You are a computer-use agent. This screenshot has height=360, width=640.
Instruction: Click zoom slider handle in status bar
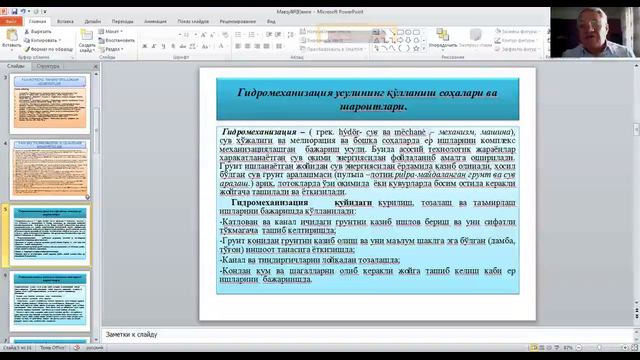(599, 348)
